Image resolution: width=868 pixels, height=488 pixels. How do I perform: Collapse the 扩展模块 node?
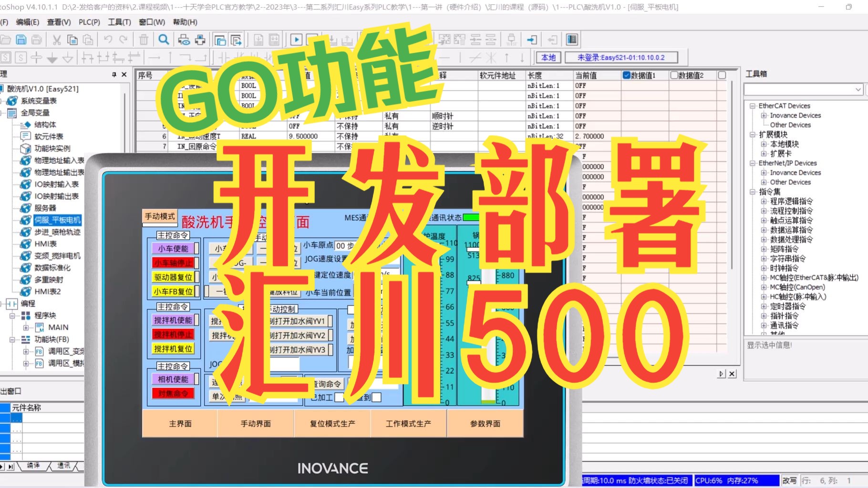click(x=753, y=134)
